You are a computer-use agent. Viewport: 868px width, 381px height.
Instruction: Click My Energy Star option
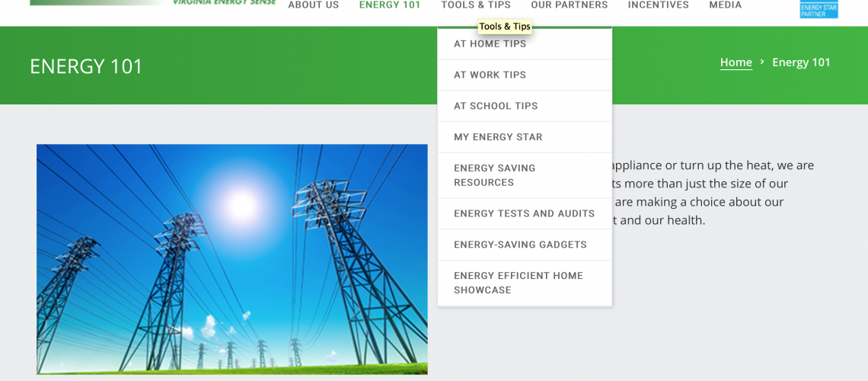[x=498, y=138]
